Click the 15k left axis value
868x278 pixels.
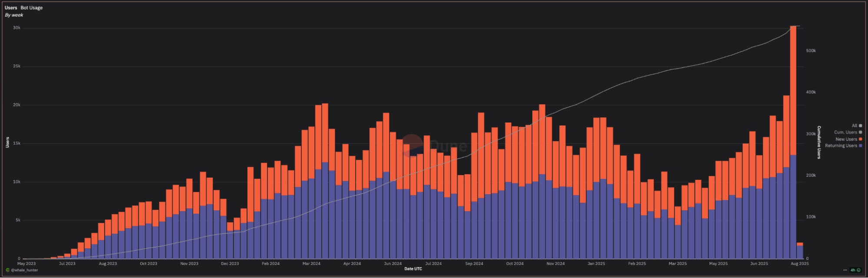tap(17, 143)
